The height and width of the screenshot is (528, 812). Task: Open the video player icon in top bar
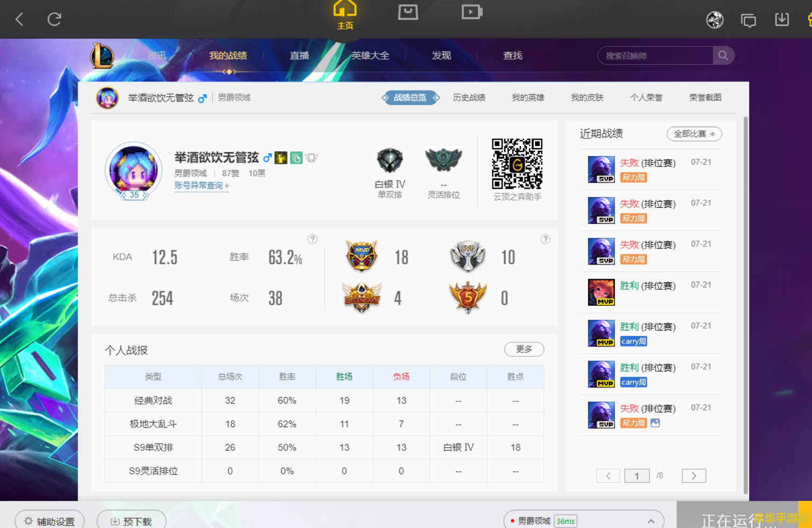[472, 12]
